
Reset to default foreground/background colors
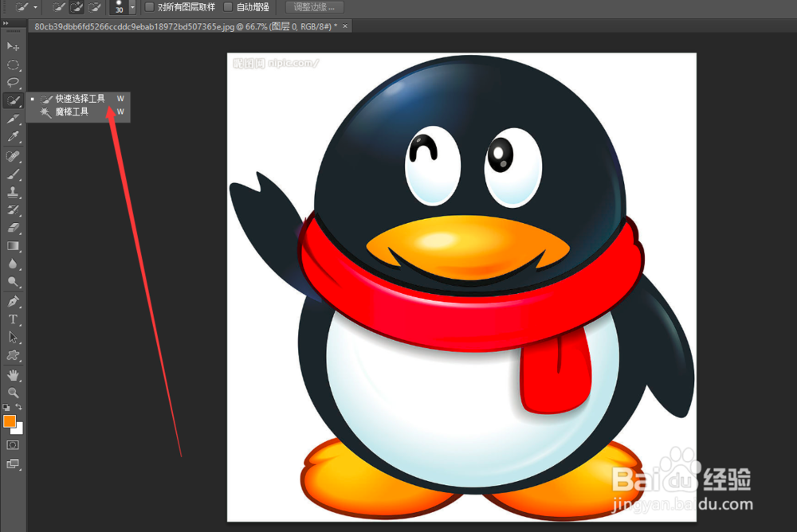pyautogui.click(x=6, y=407)
